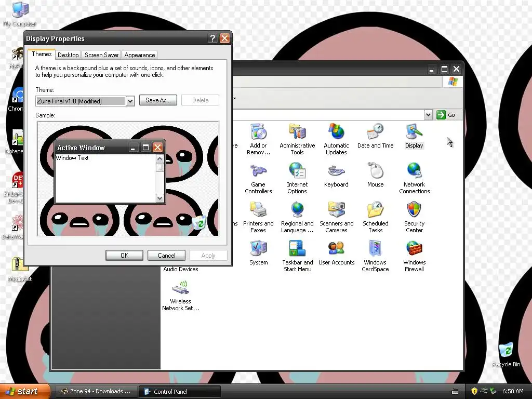The height and width of the screenshot is (399, 532).
Task: Click the sample window scroll up arrow
Action: point(160,159)
